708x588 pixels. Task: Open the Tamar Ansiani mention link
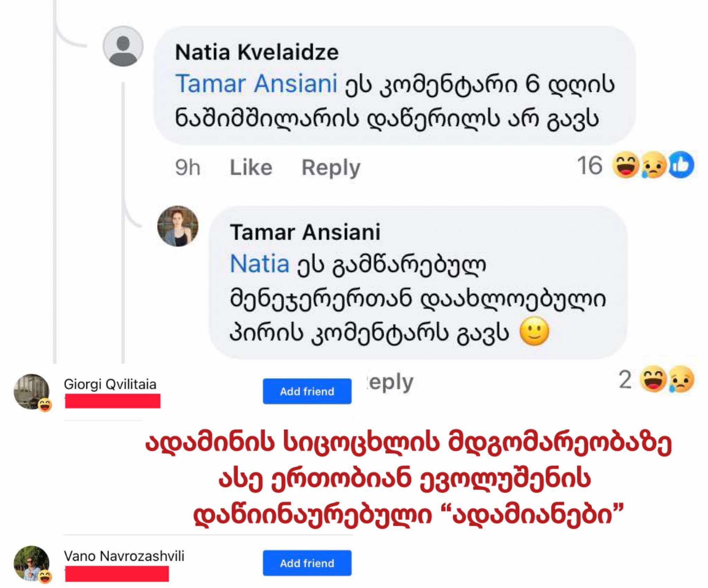pos(256,84)
